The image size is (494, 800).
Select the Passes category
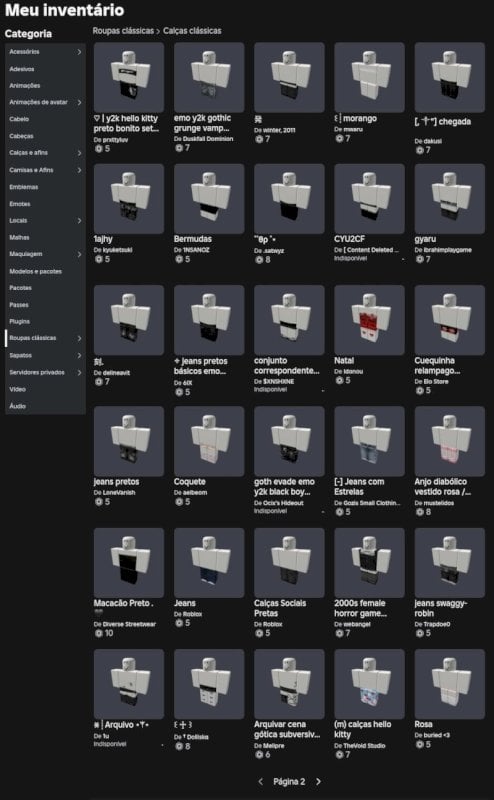45,305
